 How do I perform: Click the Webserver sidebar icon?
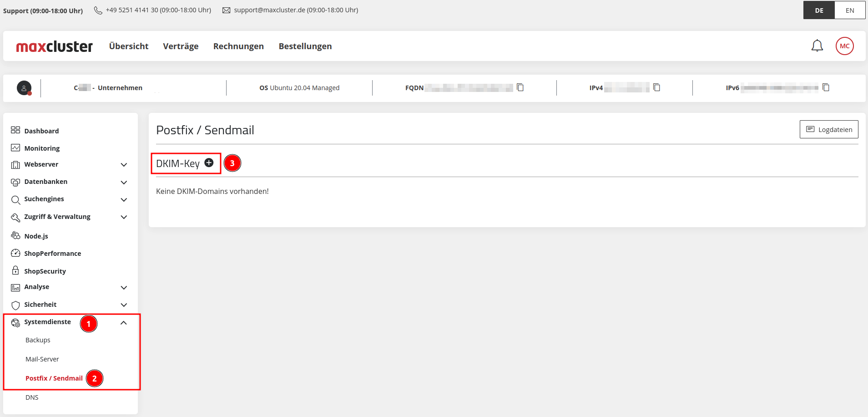[x=15, y=165]
